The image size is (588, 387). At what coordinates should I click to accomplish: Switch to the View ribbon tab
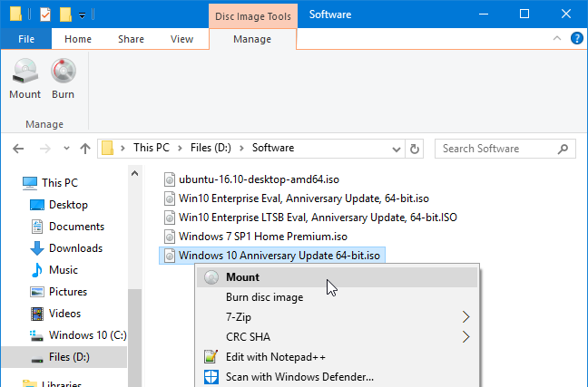[x=181, y=39]
